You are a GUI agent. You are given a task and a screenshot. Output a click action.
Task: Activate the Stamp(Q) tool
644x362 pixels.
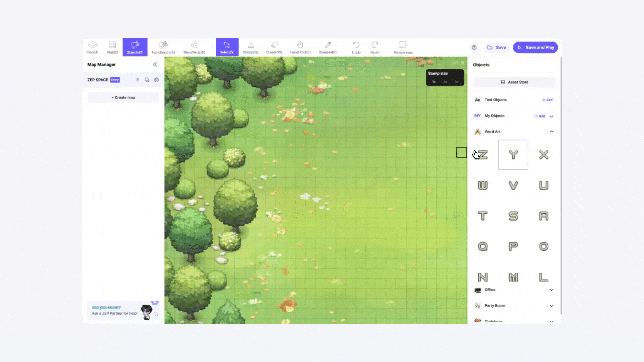click(250, 47)
